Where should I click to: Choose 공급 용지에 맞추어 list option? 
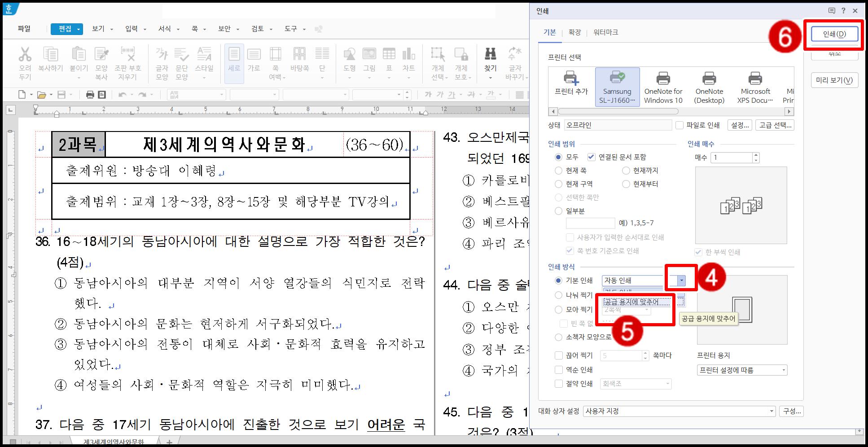click(637, 302)
